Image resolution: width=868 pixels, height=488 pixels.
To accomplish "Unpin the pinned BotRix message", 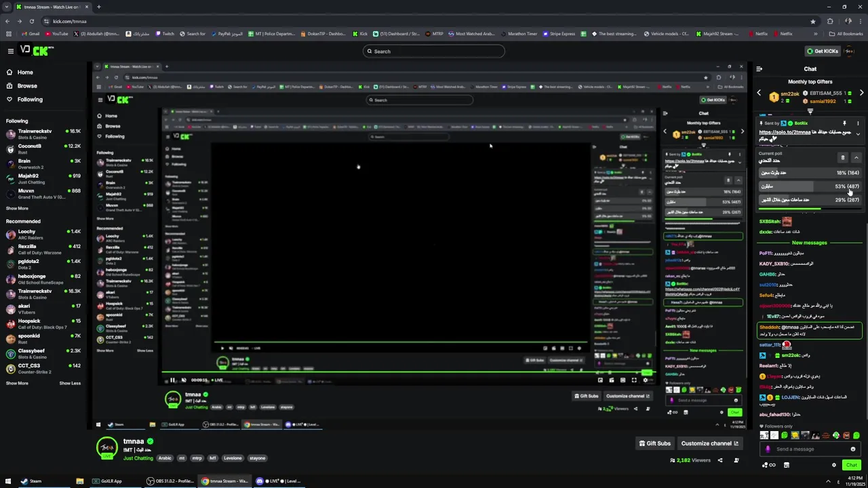I will (x=845, y=123).
